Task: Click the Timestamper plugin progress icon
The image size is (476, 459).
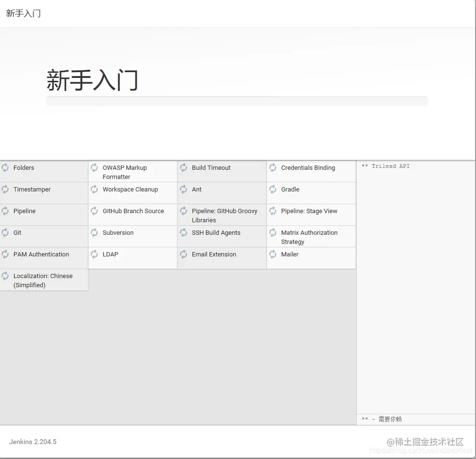Action: tap(5, 189)
